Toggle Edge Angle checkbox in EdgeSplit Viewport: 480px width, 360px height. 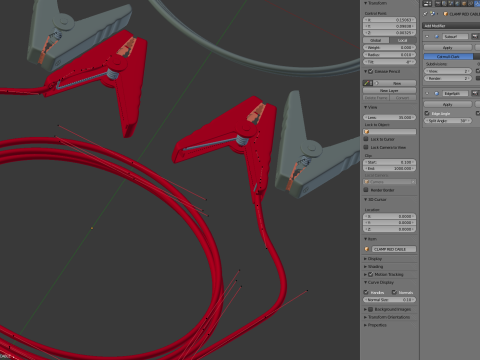[427, 113]
